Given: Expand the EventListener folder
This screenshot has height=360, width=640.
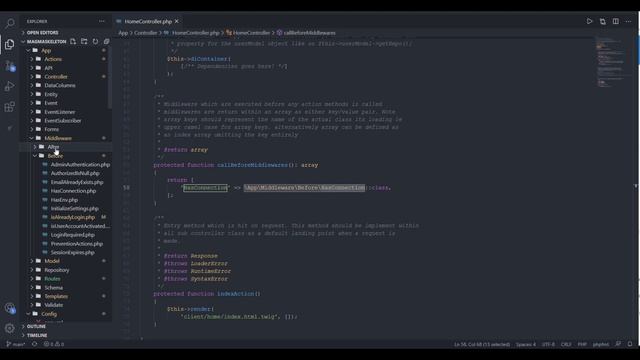Looking at the screenshot, I should [60, 112].
